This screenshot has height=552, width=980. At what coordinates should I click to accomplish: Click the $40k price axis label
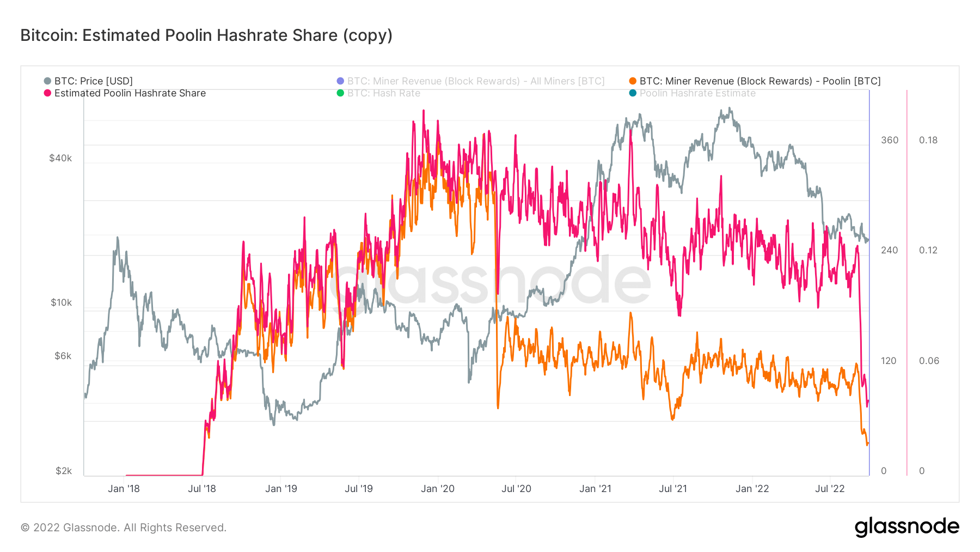pyautogui.click(x=60, y=158)
